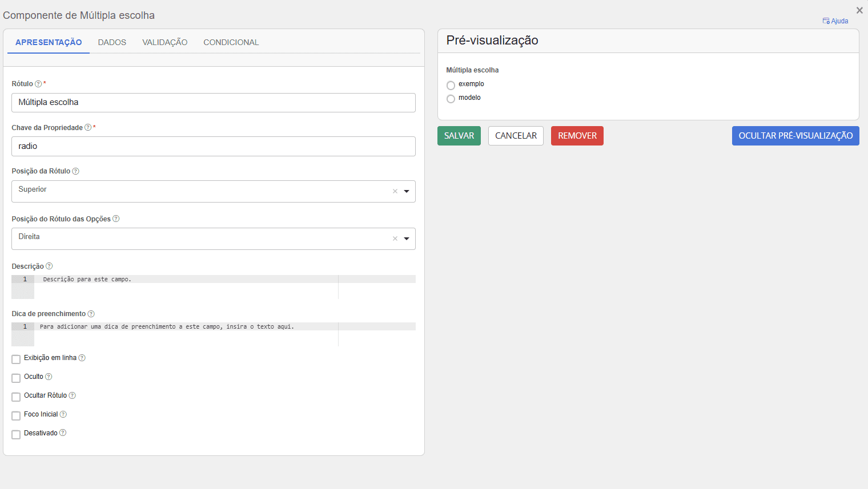Toggle the Foco Inicial checkbox

tap(16, 415)
